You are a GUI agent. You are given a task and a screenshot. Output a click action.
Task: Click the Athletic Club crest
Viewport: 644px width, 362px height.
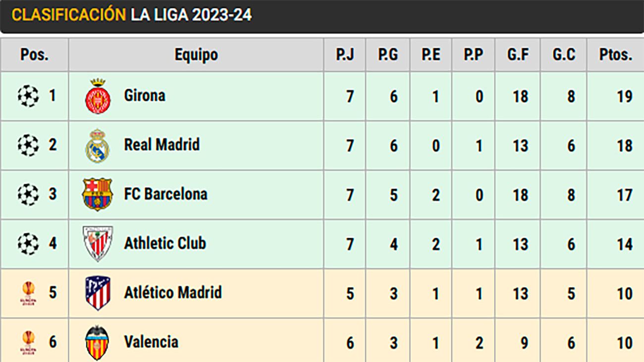pyautogui.click(x=97, y=244)
